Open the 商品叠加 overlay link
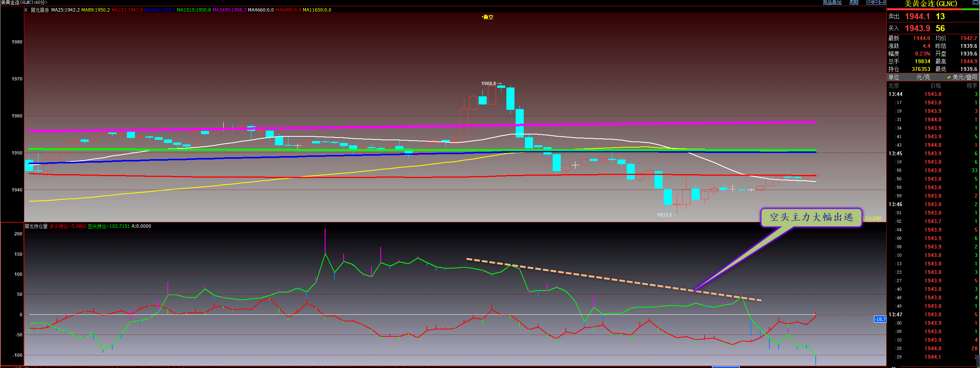The height and width of the screenshot is (368, 980). [x=832, y=2]
